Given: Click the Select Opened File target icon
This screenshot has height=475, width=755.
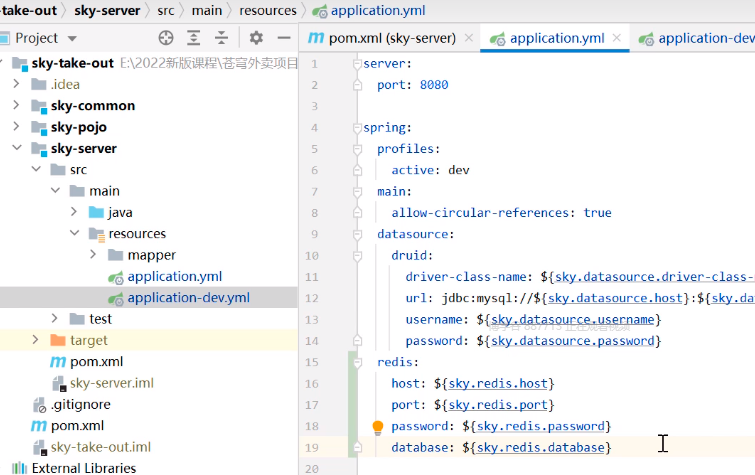Looking at the screenshot, I should coord(166,38).
